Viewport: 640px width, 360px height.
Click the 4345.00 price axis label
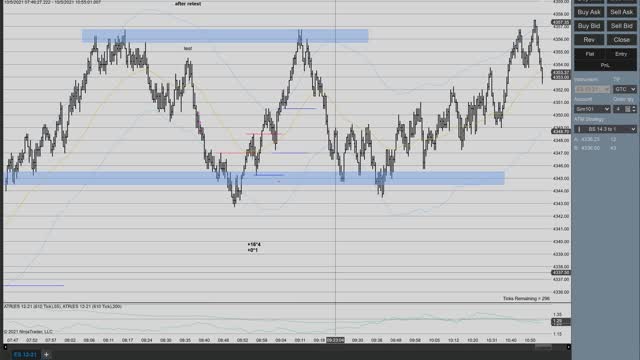(x=561, y=178)
